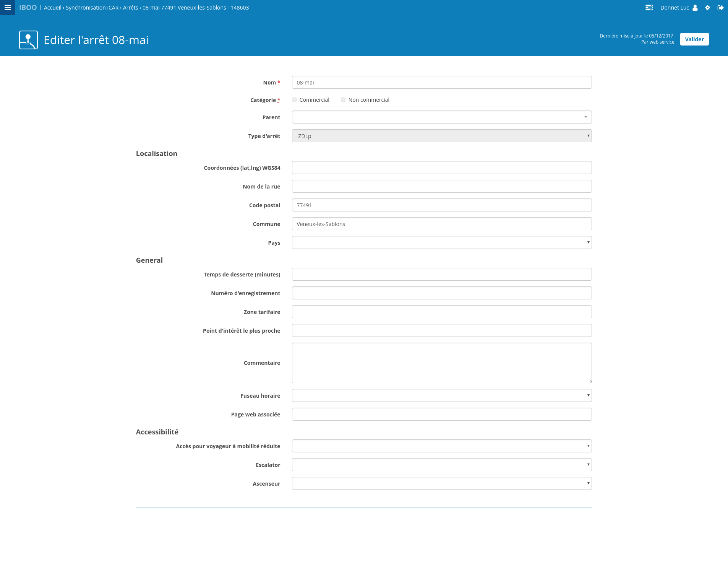The height and width of the screenshot is (561, 728).
Task: Go to Accueil in the breadcrumb
Action: 53,8
